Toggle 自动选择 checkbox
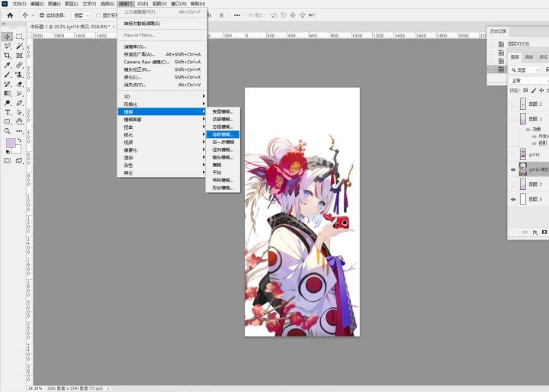The image size is (549, 392). coord(42,15)
